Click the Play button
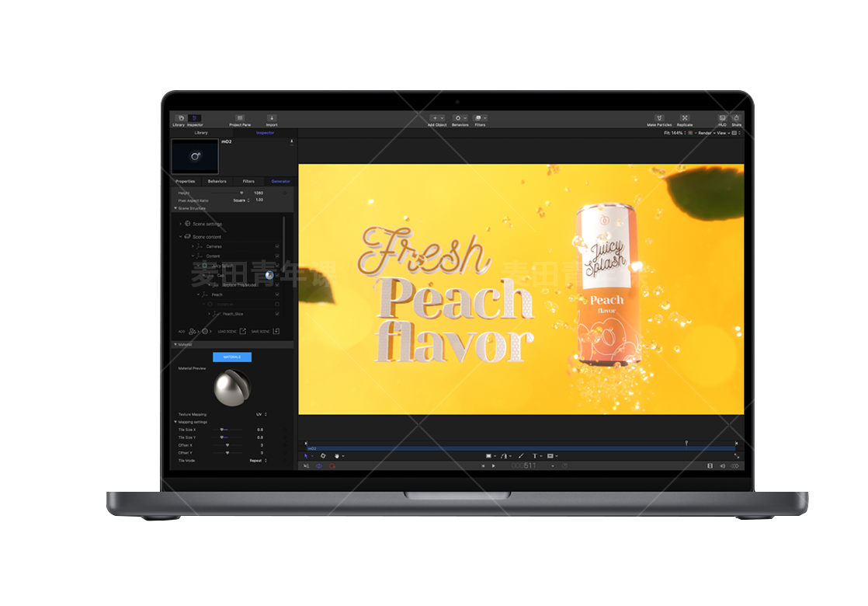The image size is (868, 606). pos(493,466)
